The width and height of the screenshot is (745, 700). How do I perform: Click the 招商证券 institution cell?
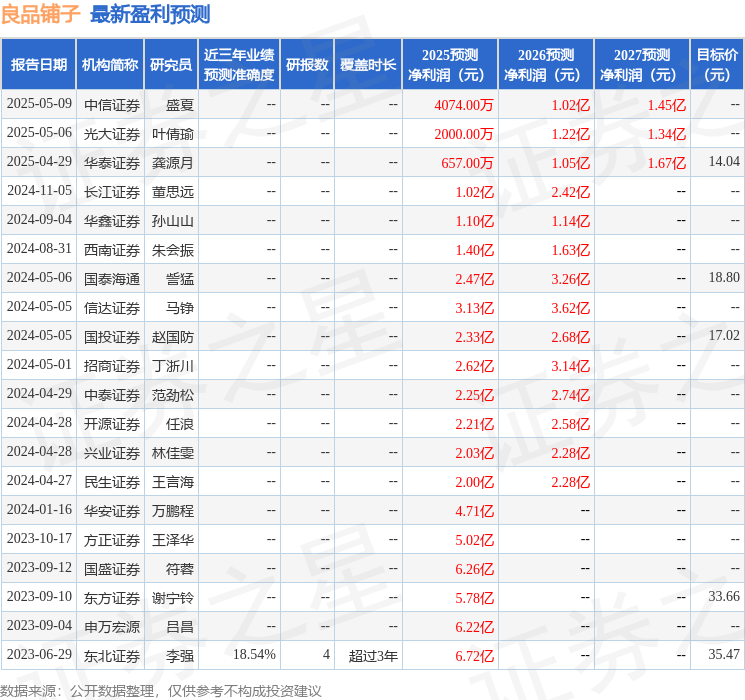pos(112,366)
